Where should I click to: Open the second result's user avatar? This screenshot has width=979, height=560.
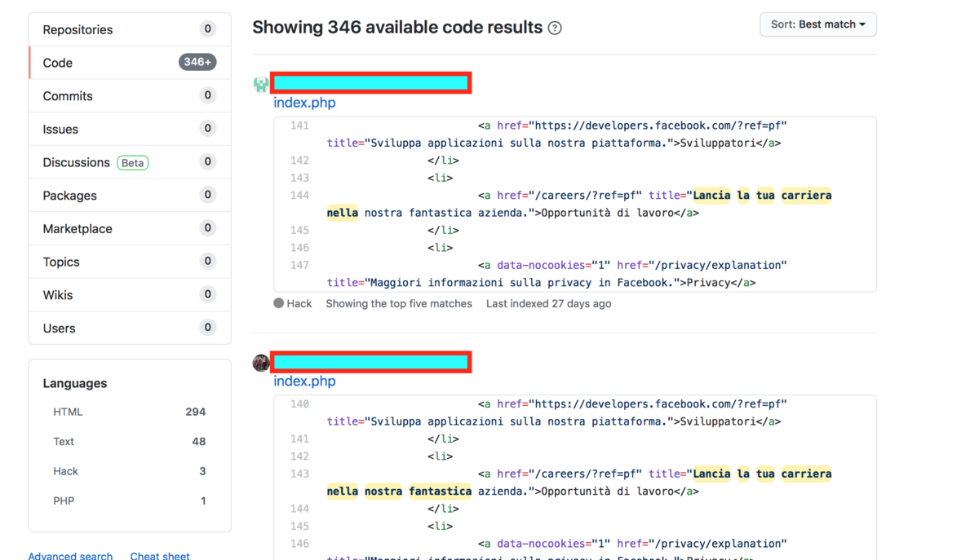point(261,363)
